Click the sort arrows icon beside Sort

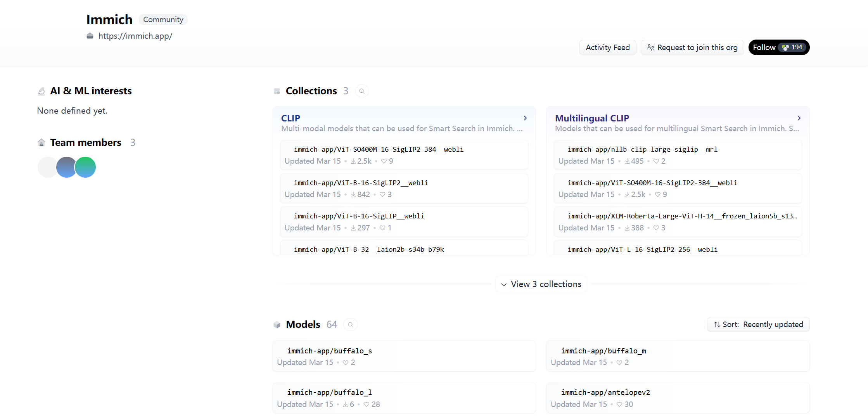click(716, 324)
